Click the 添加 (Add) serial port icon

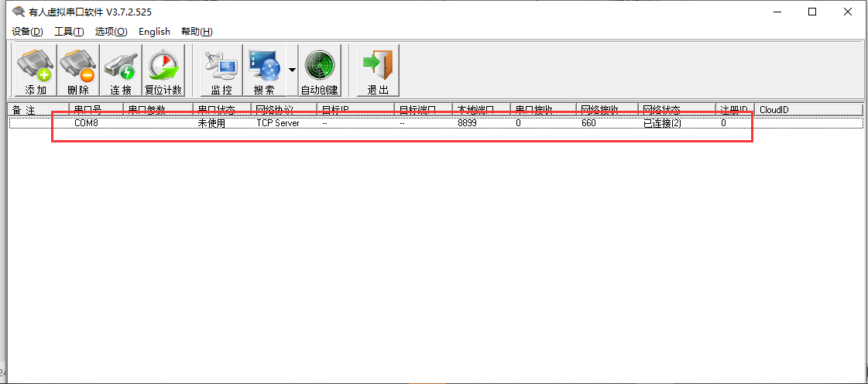click(36, 70)
